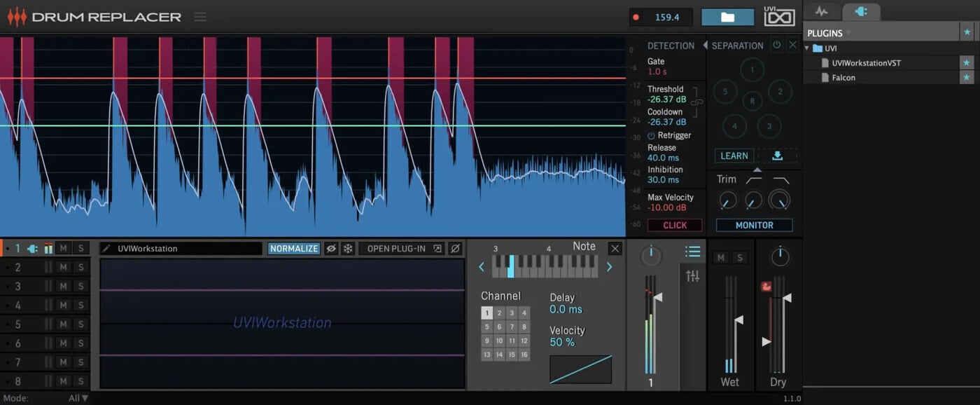Toggle the PLUGINS header favorites star filter
The height and width of the screenshot is (405, 980).
point(967,32)
